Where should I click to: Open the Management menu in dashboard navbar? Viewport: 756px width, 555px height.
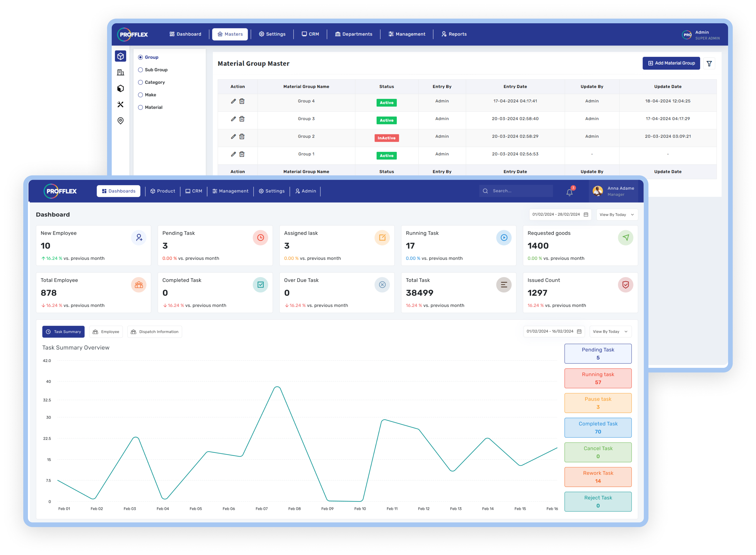(x=230, y=191)
